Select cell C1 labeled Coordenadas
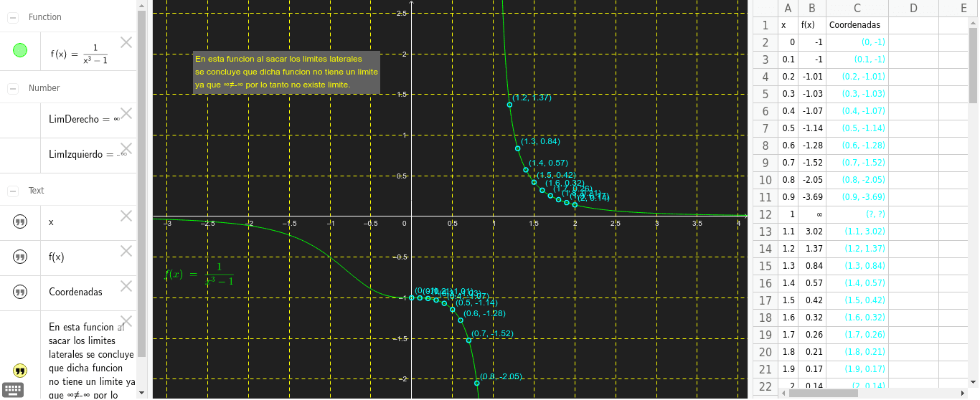Viewport: 980px width, 400px height. tap(857, 25)
